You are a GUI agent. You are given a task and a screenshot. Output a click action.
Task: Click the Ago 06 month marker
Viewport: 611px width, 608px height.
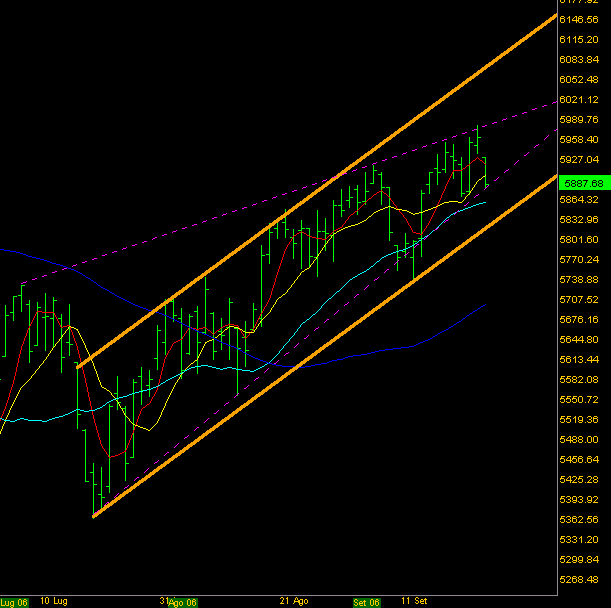[x=183, y=602]
